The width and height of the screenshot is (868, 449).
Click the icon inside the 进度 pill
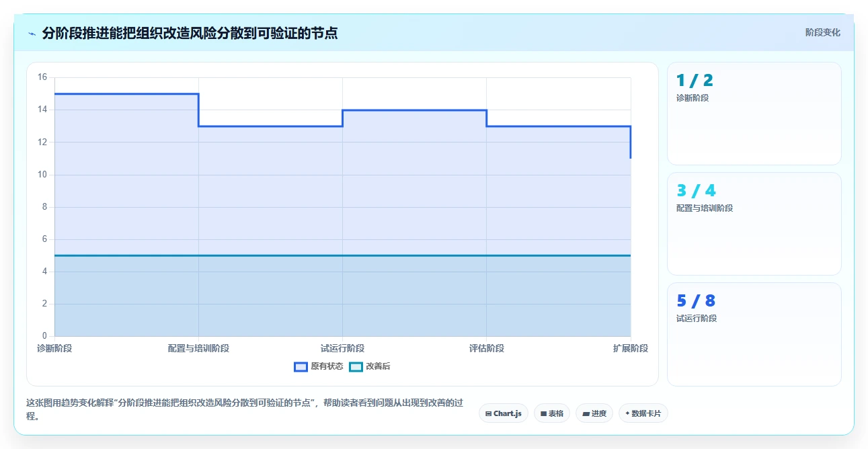pyautogui.click(x=586, y=414)
